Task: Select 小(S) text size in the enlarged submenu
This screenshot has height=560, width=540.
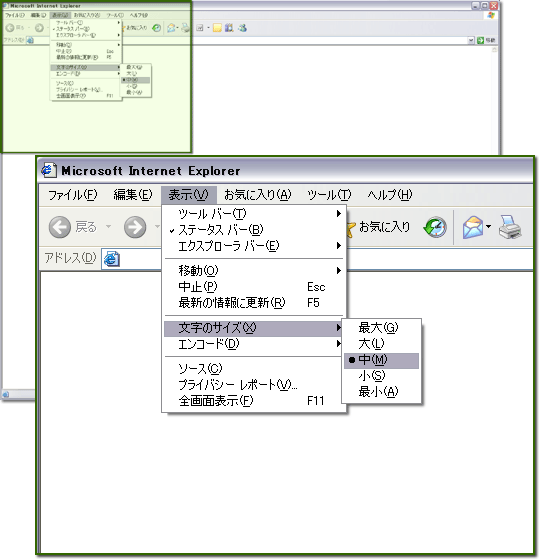Action: click(381, 376)
